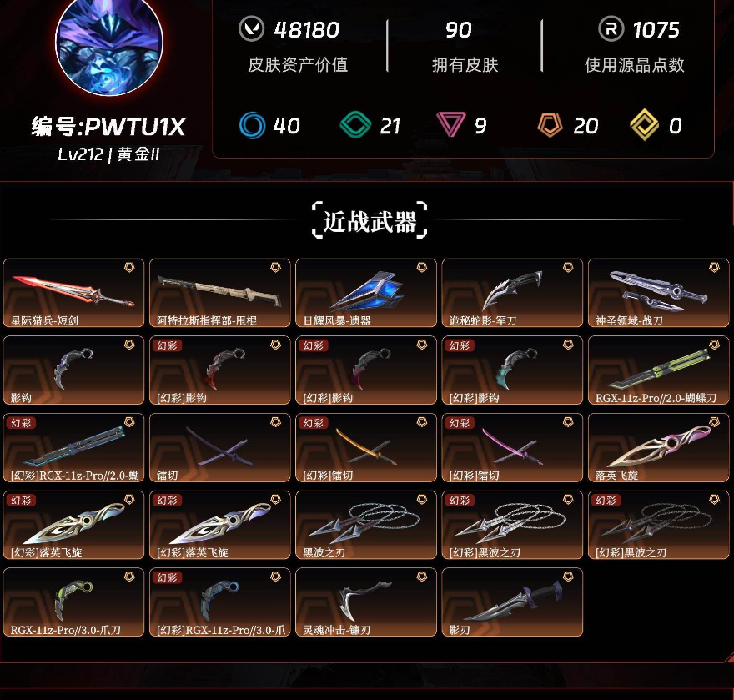The height and width of the screenshot is (700, 734).
Task: Click the blue swirl tier icon
Action: pyautogui.click(x=252, y=125)
